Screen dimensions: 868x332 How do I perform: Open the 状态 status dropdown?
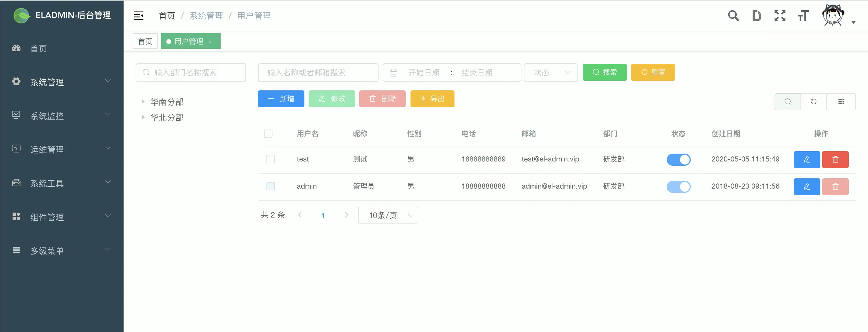coord(551,72)
